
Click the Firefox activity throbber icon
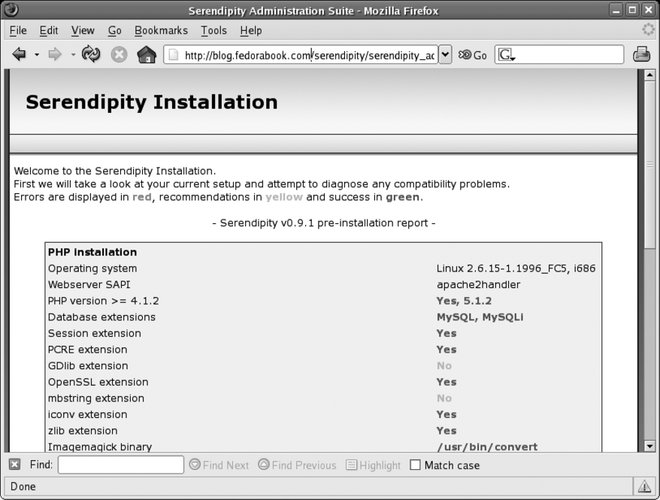click(647, 30)
